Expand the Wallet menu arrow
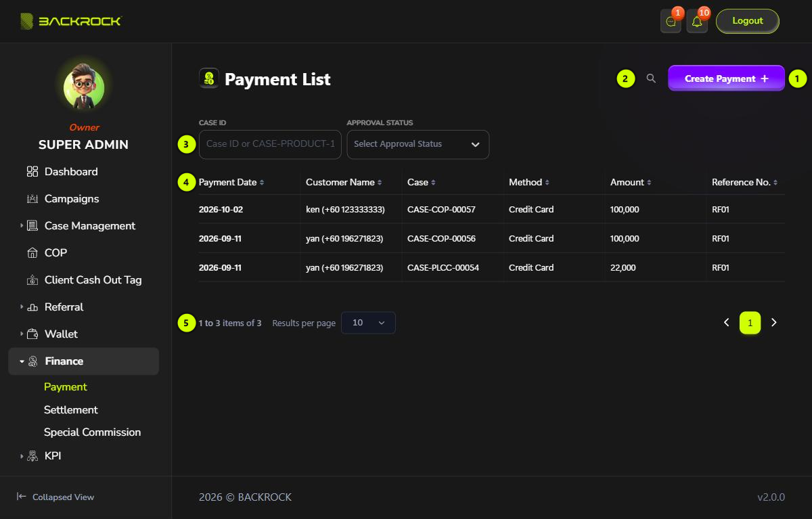812x519 pixels. click(22, 334)
